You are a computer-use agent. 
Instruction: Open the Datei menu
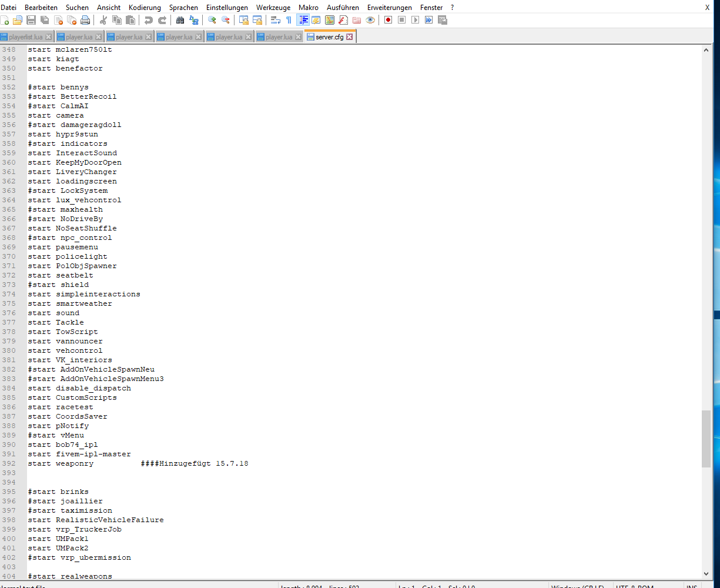[9, 8]
